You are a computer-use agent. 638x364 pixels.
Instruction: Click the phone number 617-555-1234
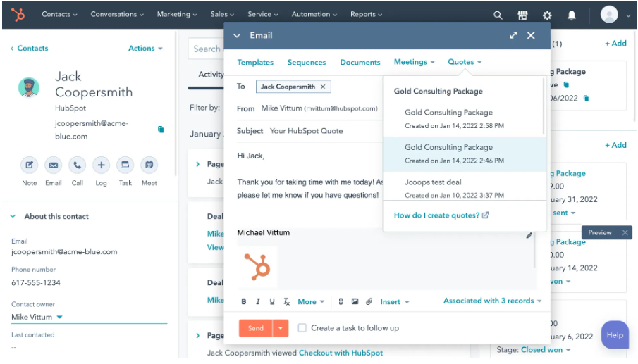[36, 282]
